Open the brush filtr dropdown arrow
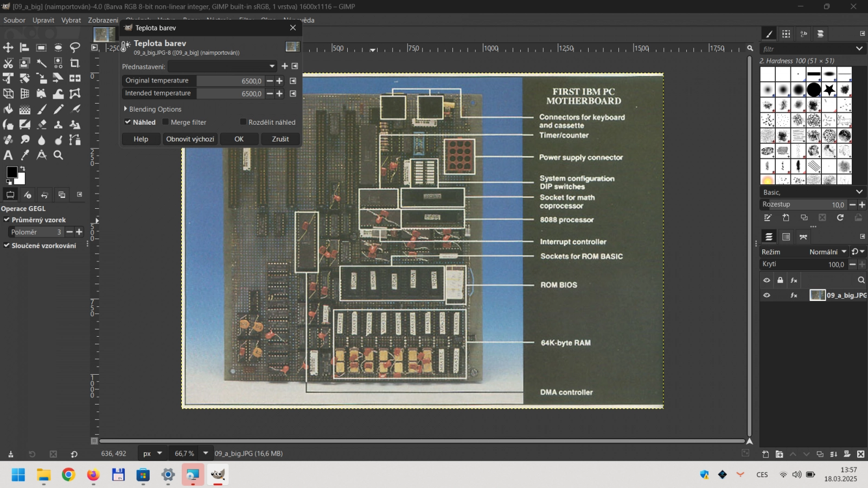The width and height of the screenshot is (868, 488). point(859,49)
